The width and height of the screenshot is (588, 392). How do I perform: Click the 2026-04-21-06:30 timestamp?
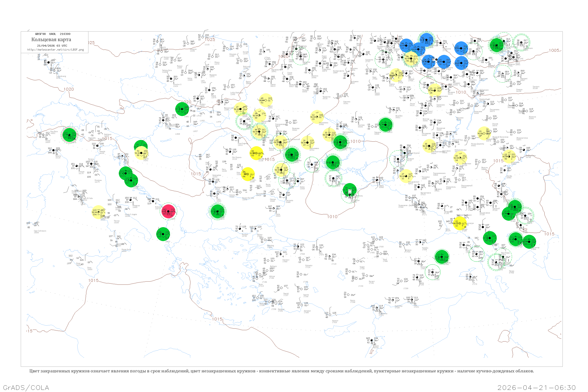[536, 387]
